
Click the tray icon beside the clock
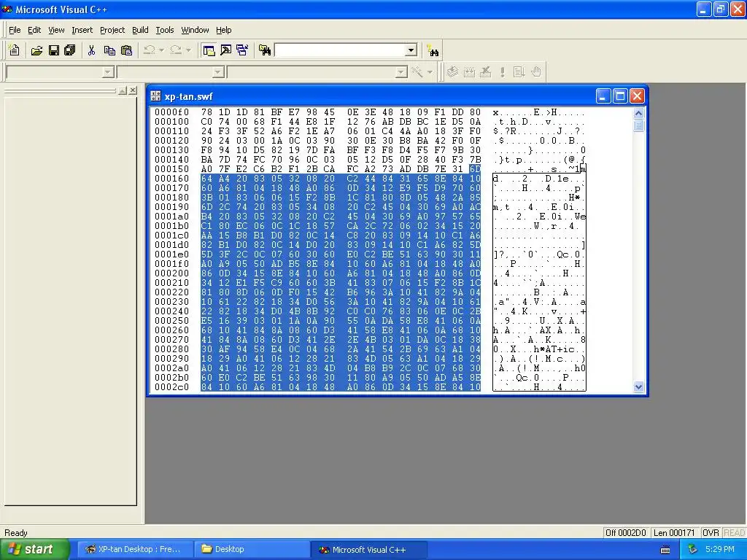tap(692, 550)
